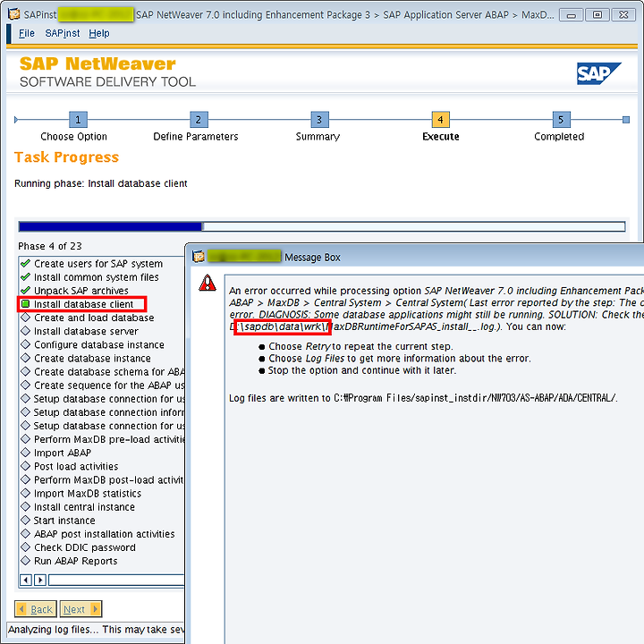Click step 1 Choose Option marker
This screenshot has height=644, width=644.
[78, 120]
